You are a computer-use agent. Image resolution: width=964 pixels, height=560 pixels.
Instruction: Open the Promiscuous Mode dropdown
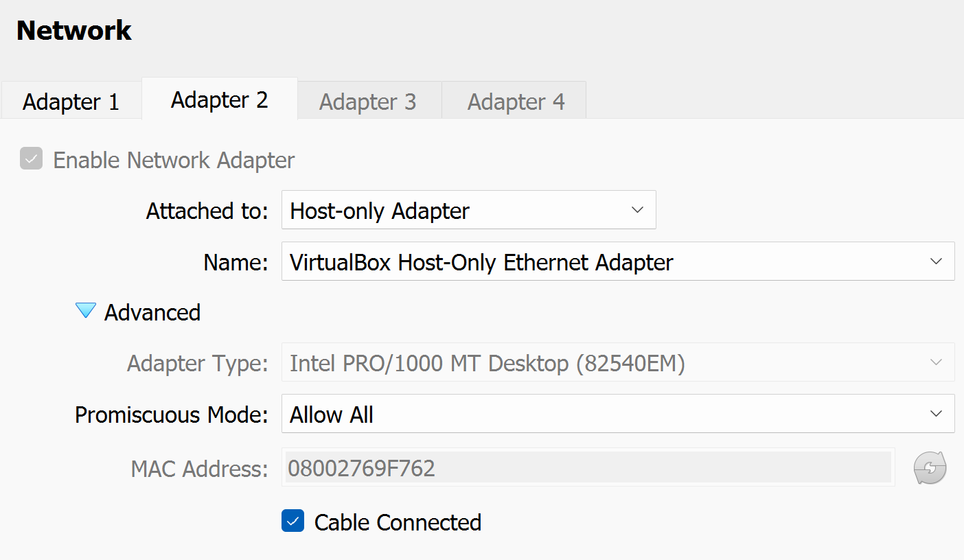click(617, 414)
